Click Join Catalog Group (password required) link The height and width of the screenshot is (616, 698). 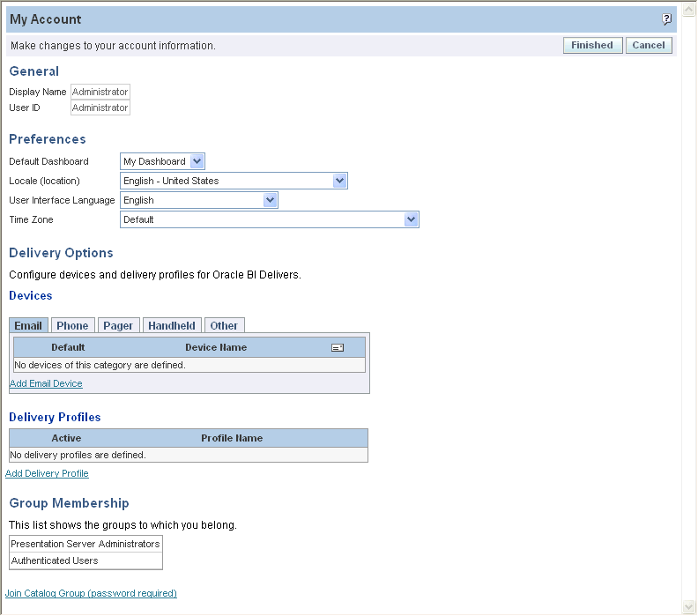pos(91,593)
